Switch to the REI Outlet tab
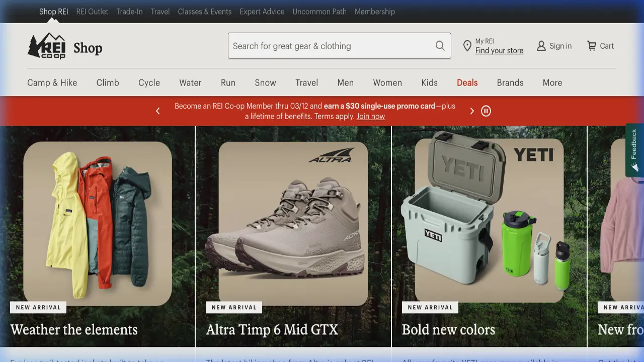Screen dimensions: 644x362 92,12
